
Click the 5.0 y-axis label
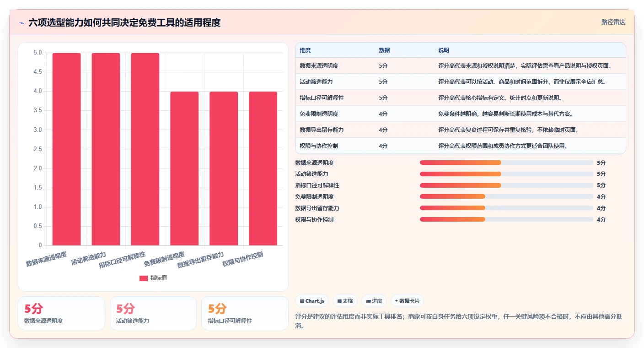tap(38, 53)
